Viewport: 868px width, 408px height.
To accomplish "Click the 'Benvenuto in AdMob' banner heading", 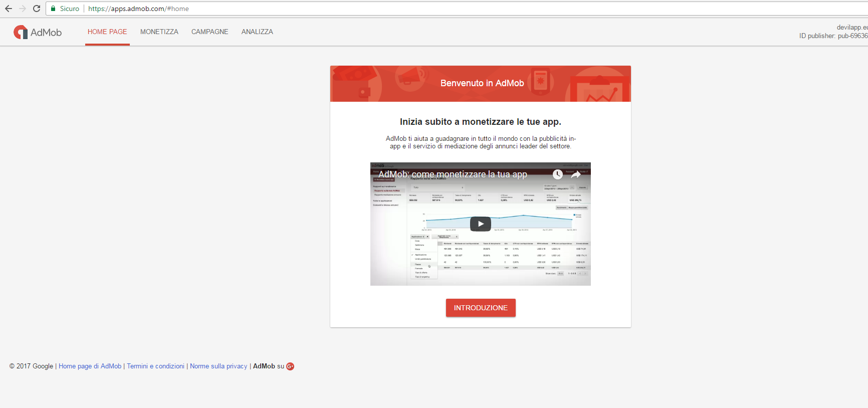I will click(482, 83).
